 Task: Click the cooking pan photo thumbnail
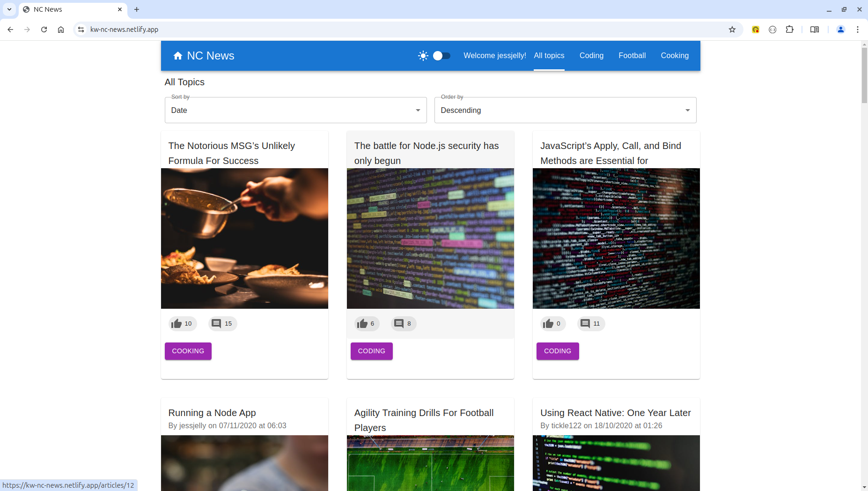click(x=244, y=238)
